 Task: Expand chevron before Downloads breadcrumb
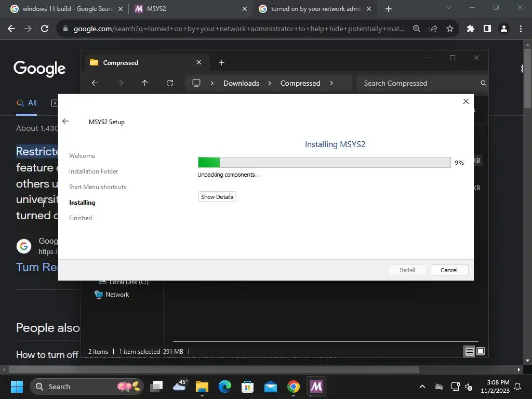pos(212,83)
